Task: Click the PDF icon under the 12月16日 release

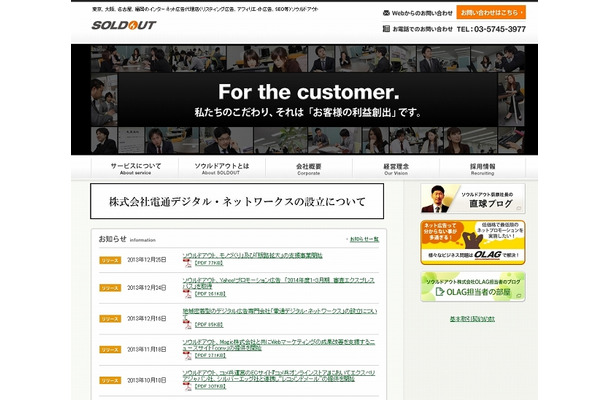Action: [x=188, y=325]
